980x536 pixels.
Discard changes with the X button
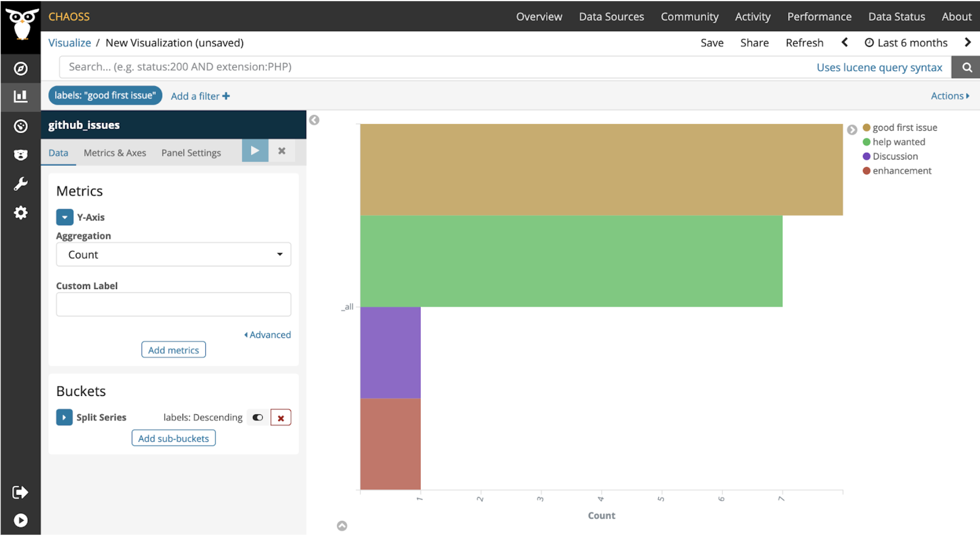(282, 151)
